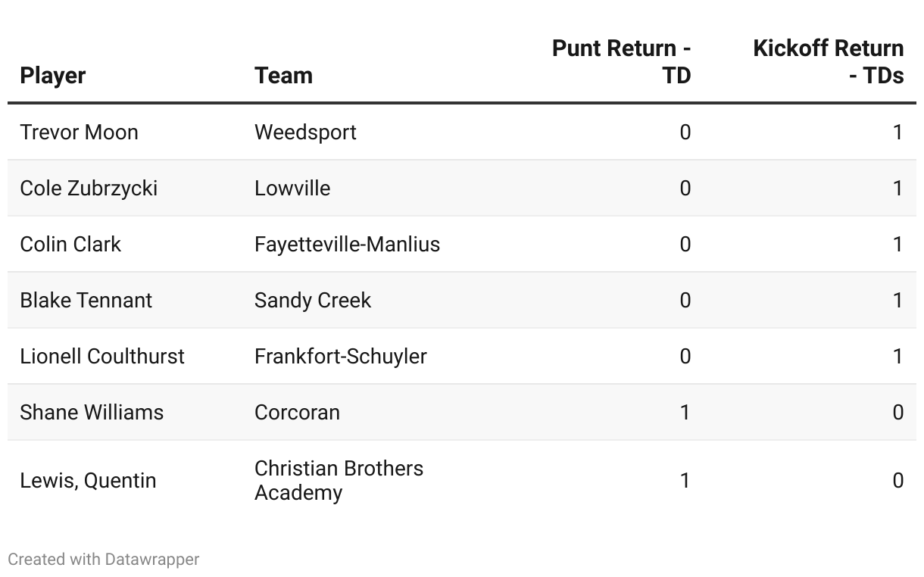Select the Cole Zubrzycki player cell

[89, 188]
